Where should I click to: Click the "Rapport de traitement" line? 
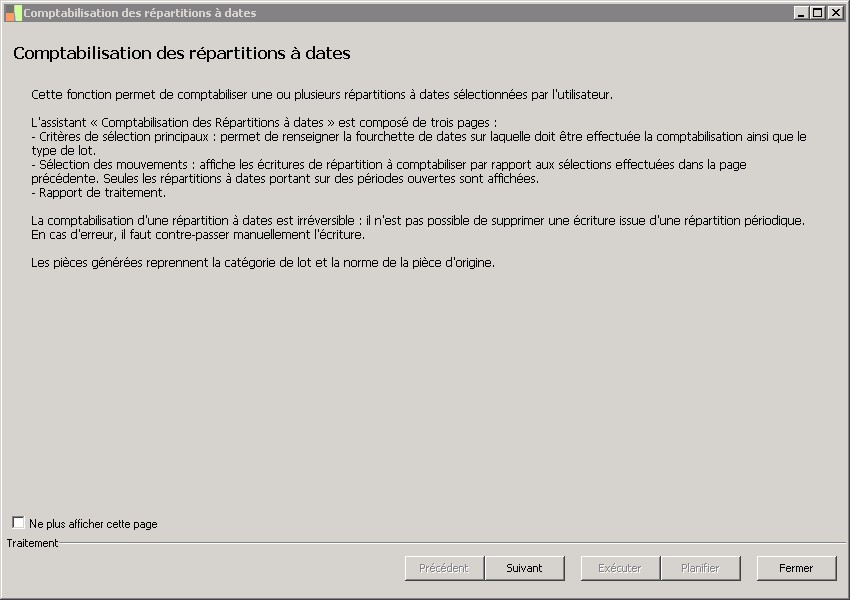[x=99, y=193]
